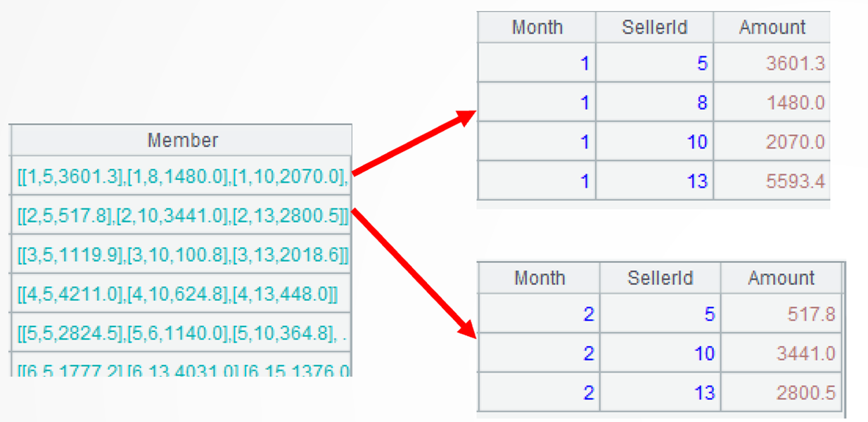Click the Amount cell showing 517.8
The height and width of the screenshot is (422, 868).
[781, 314]
